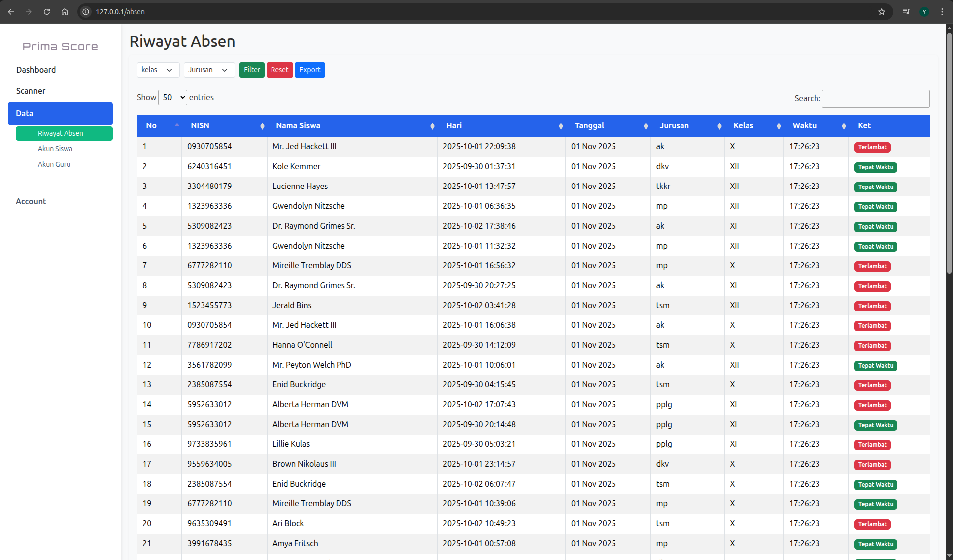
Task: Open Account in the sidebar
Action: pyautogui.click(x=31, y=201)
